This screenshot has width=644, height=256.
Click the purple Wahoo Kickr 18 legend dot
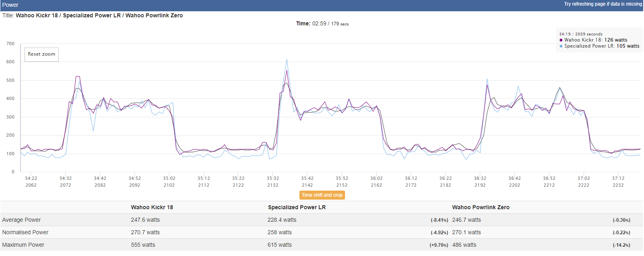[x=561, y=40]
